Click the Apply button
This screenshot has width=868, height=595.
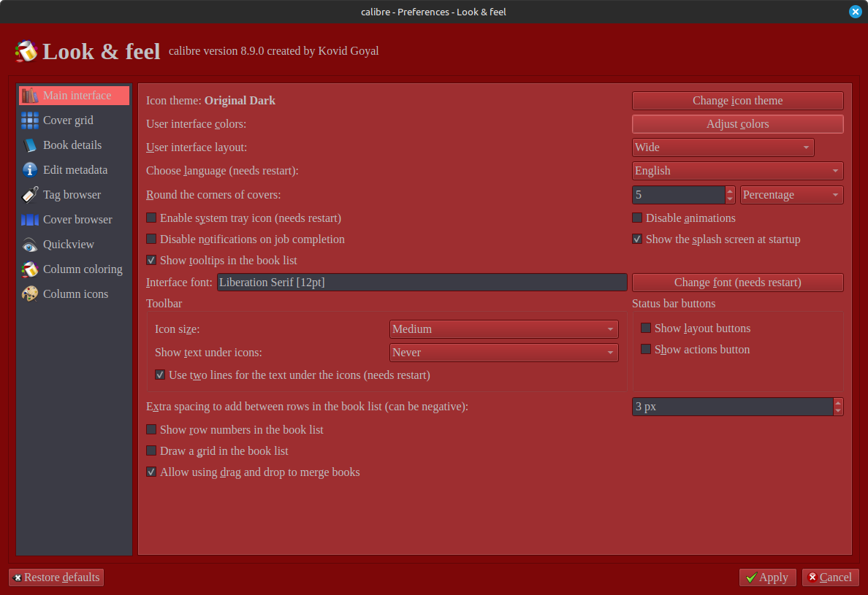(767, 577)
